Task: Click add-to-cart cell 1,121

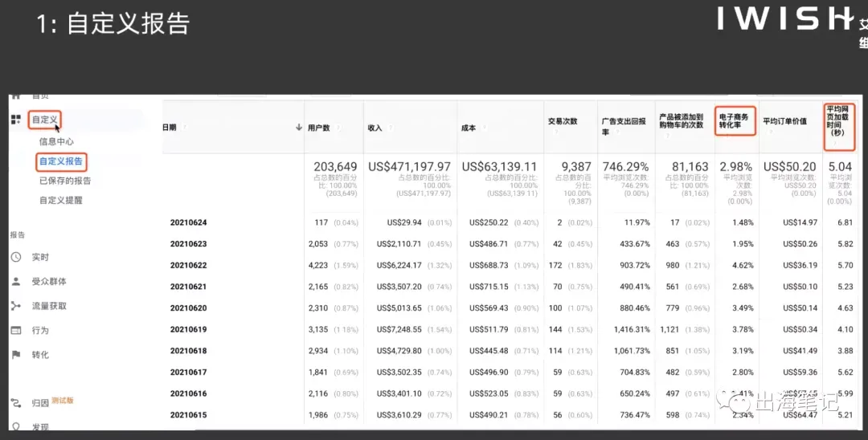Action: [x=669, y=329]
